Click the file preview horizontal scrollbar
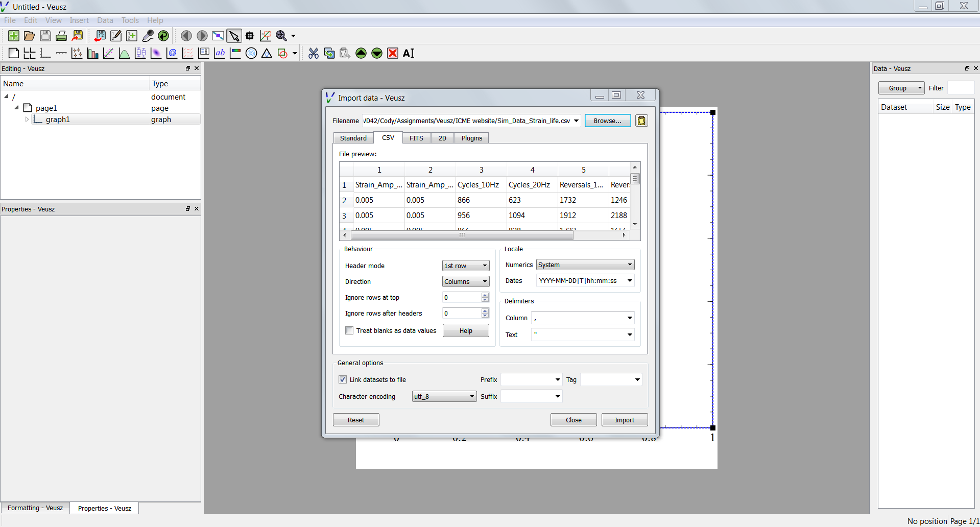The height and width of the screenshot is (527, 980). pyautogui.click(x=462, y=235)
